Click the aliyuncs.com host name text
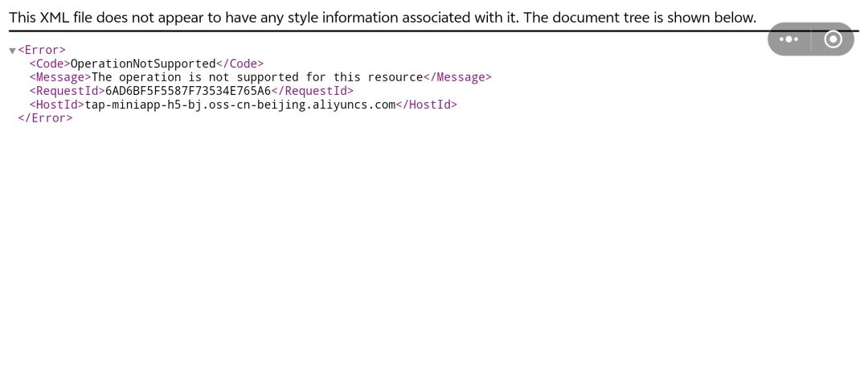 click(x=240, y=105)
